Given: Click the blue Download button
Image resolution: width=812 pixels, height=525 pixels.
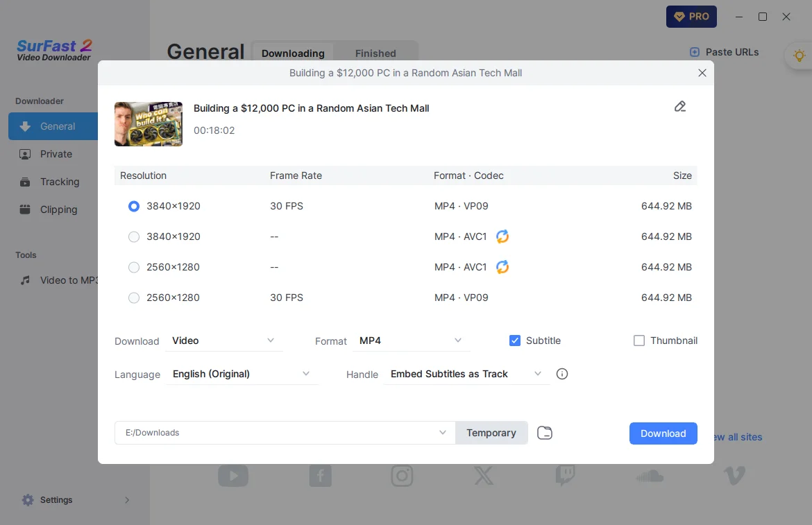Looking at the screenshot, I should click(663, 433).
